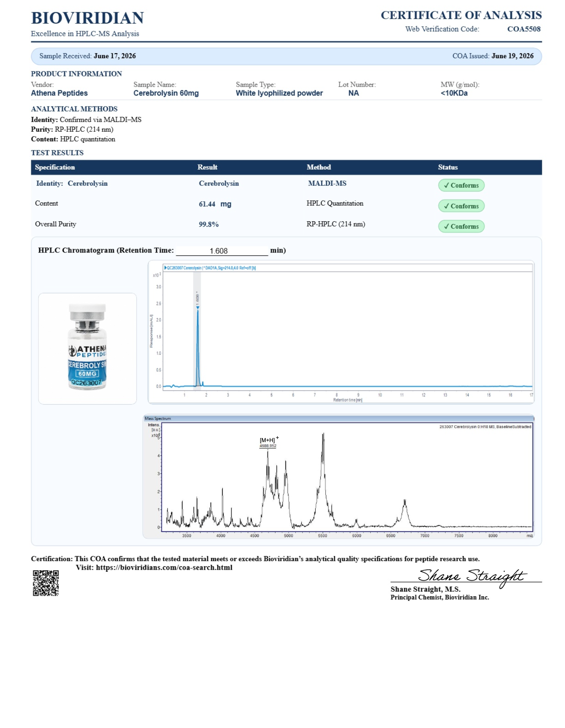Click the Identity: Cerebrolysin specification cell
This screenshot has height=728, width=565.
(x=72, y=183)
